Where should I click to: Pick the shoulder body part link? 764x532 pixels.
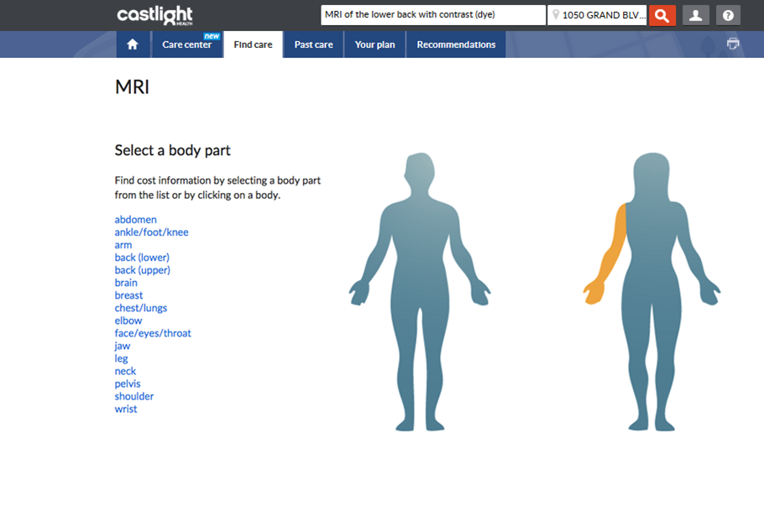point(134,396)
